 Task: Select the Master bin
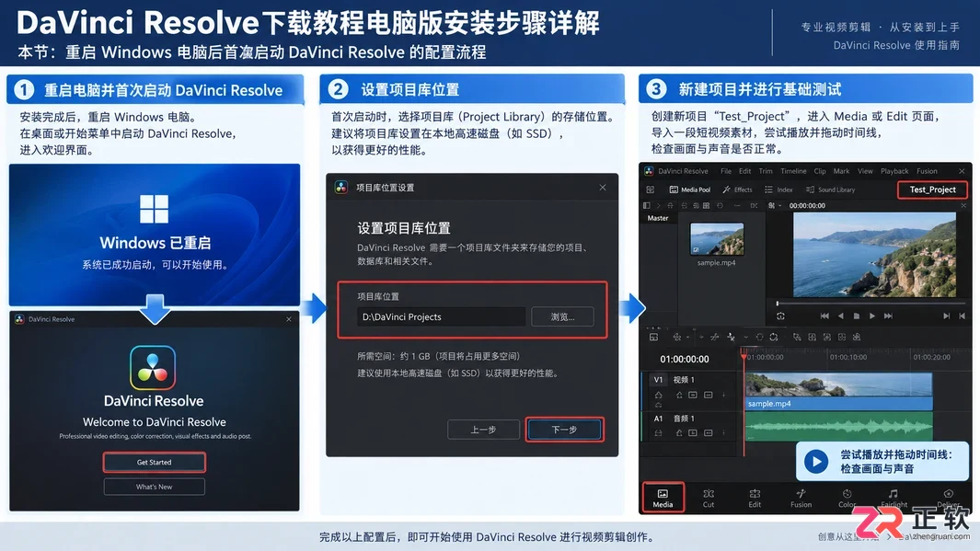658,218
